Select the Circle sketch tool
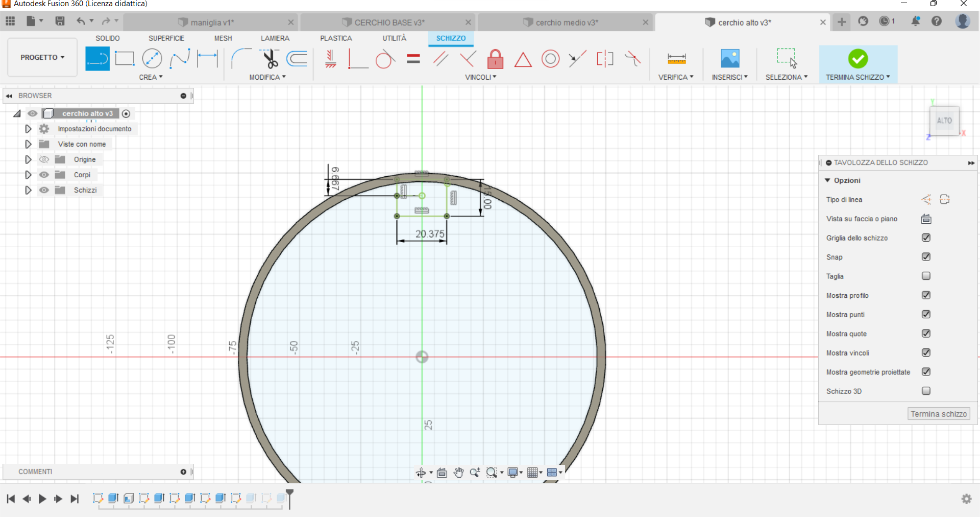The height and width of the screenshot is (517, 980). pos(152,58)
